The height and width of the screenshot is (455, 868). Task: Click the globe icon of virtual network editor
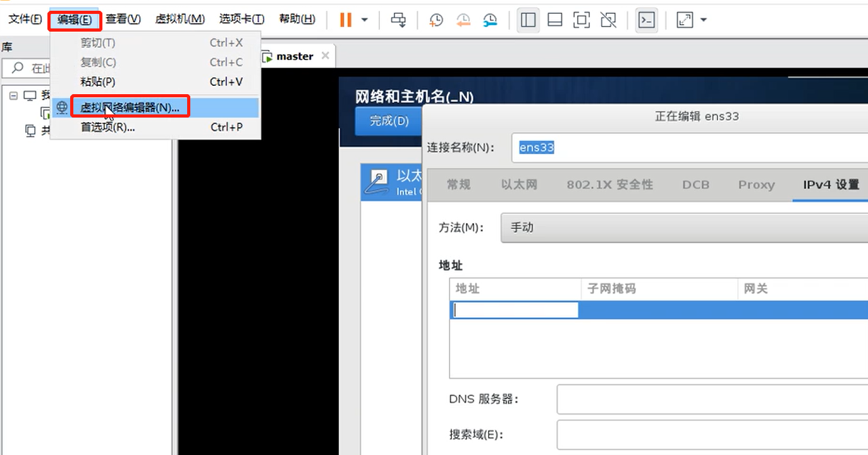point(62,107)
